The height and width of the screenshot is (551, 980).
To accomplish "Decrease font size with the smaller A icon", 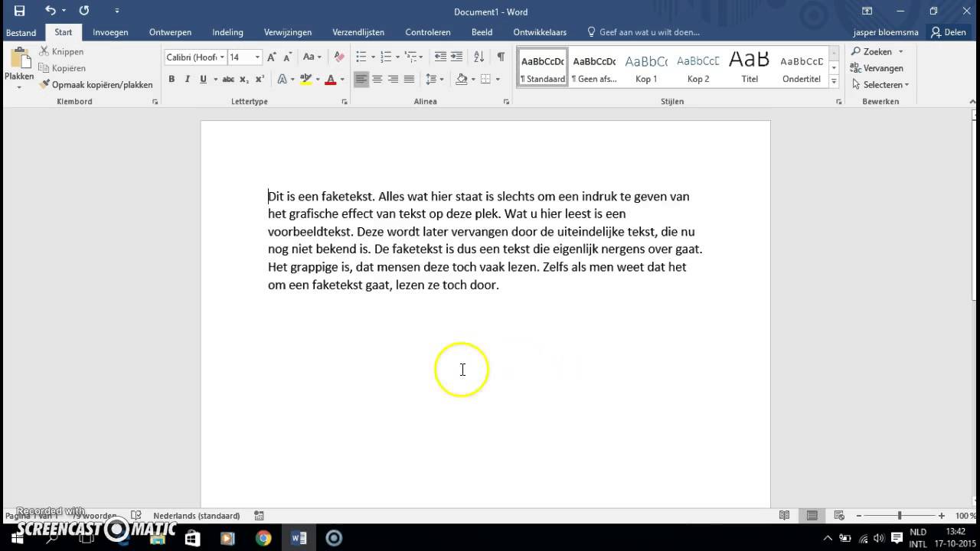I will (288, 57).
